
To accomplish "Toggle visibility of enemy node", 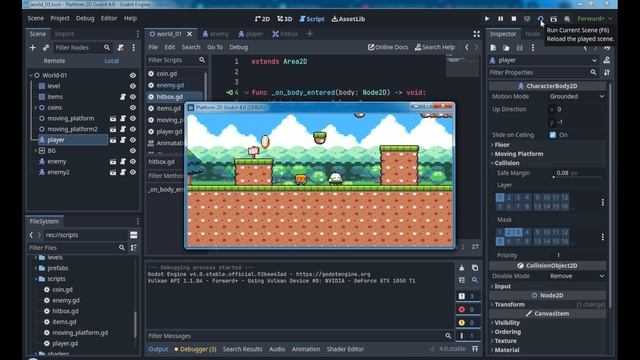I will (133, 162).
